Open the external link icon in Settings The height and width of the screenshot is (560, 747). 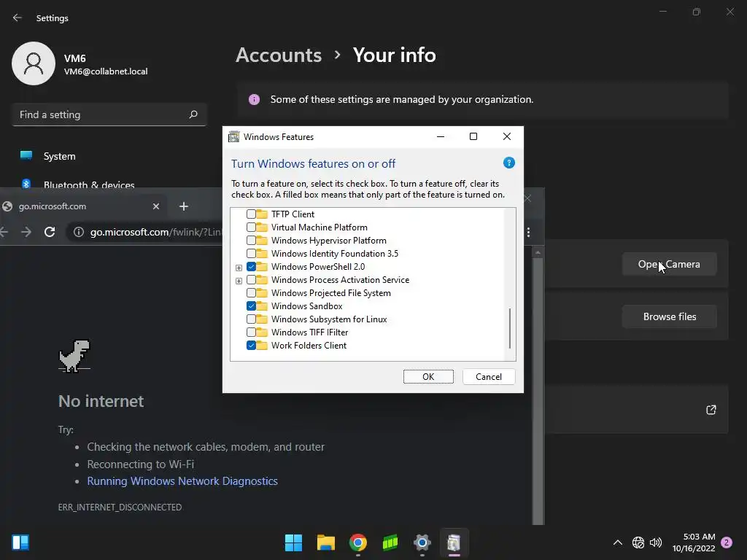(x=711, y=410)
